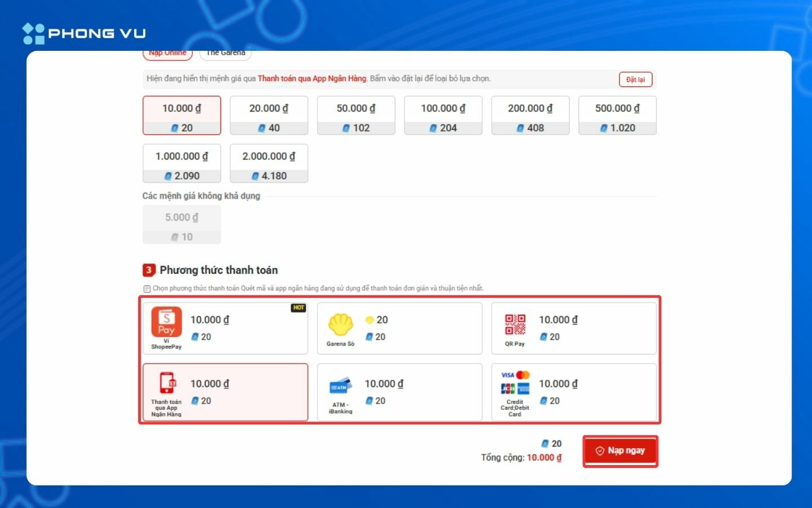Viewport: 812px width, 508px height.
Task: Click the Phương thức thanh toán heading
Action: click(x=219, y=270)
